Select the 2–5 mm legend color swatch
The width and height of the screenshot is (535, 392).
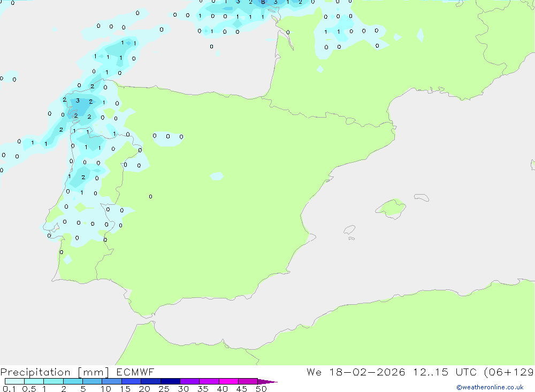click(x=73, y=381)
